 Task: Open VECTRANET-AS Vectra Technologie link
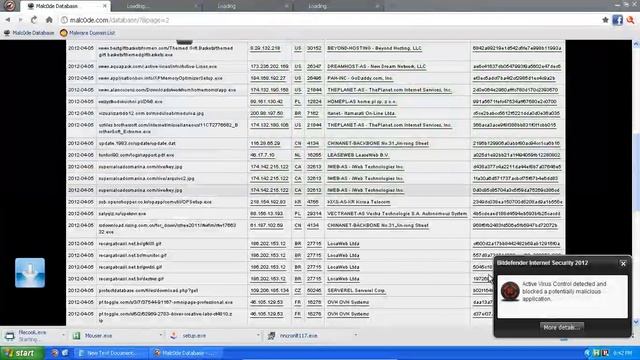coord(397,213)
